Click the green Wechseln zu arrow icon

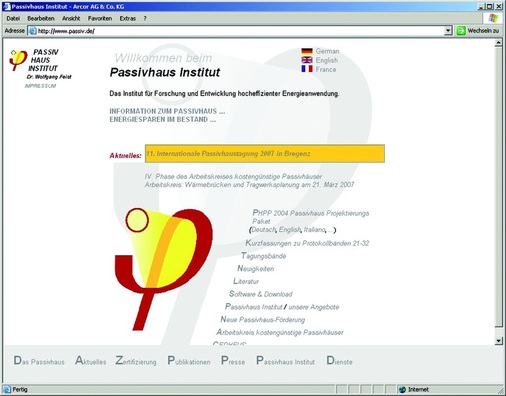[x=461, y=31]
